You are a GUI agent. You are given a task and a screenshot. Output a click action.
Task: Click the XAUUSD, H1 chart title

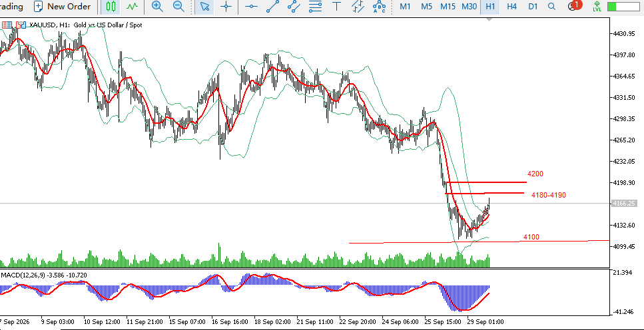[x=85, y=25]
